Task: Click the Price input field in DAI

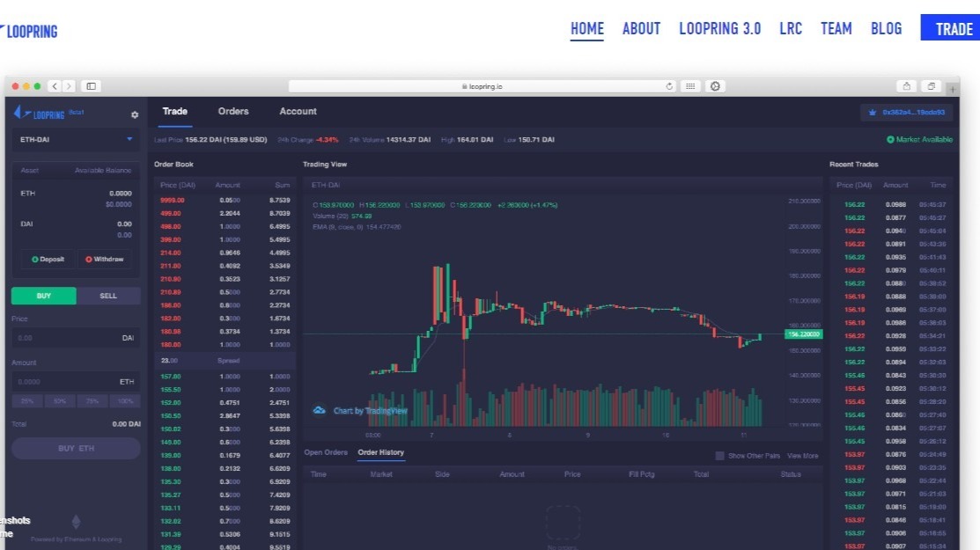Action: pyautogui.click(x=76, y=338)
